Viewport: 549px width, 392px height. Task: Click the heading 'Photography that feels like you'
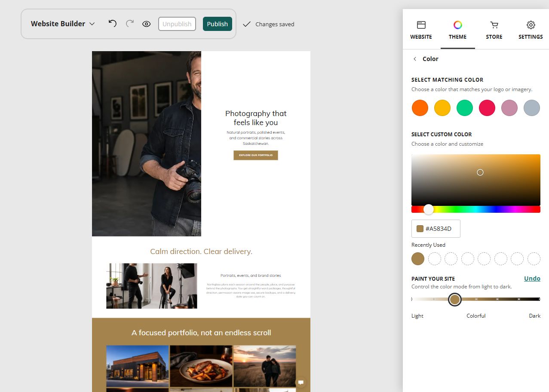pos(256,118)
